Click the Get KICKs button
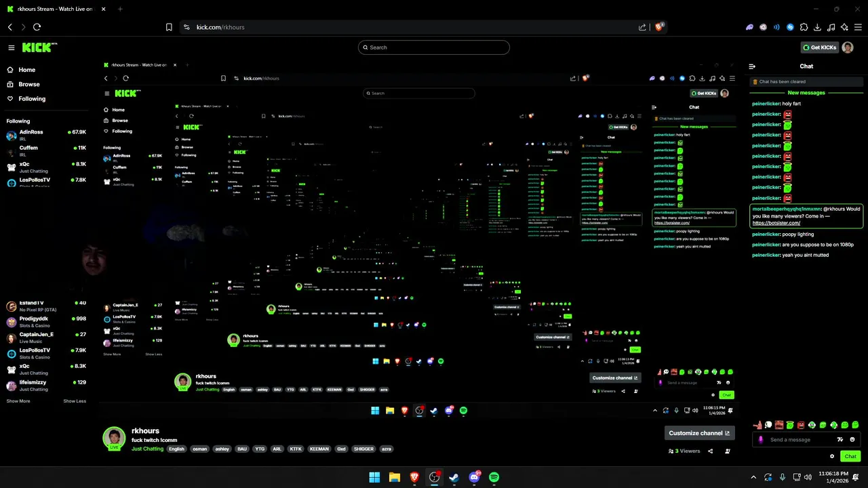868x488 pixels. (819, 47)
